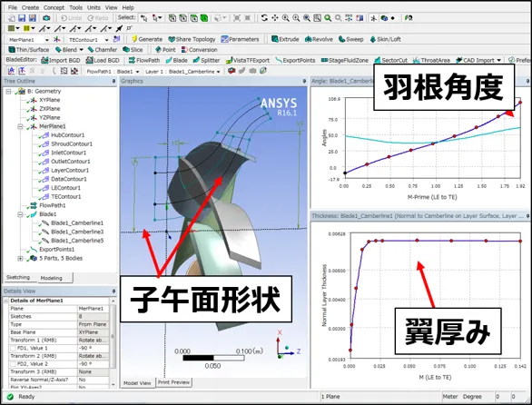
Task: Activate the Pan view icon
Action: [x=275, y=18]
